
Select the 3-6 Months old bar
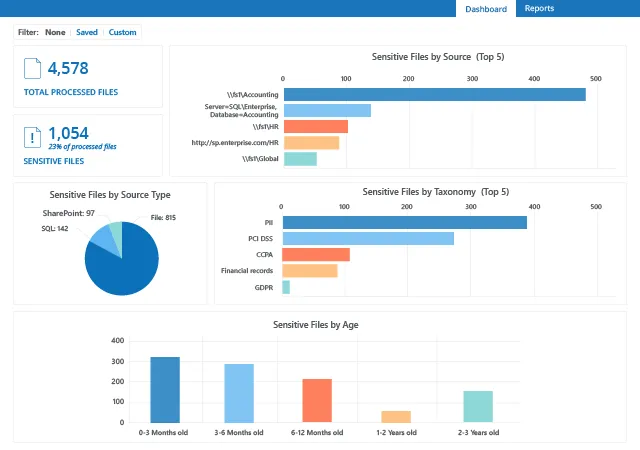coord(239,393)
